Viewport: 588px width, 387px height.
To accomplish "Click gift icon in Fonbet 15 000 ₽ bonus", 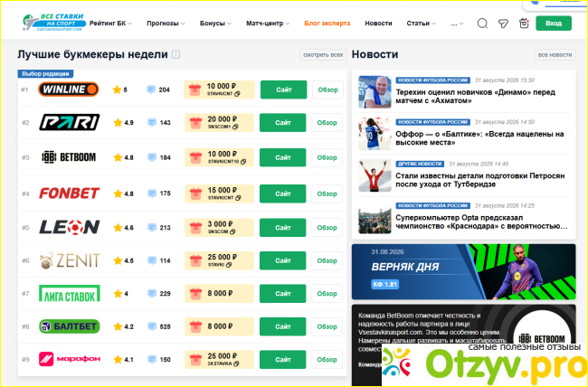I will point(195,193).
